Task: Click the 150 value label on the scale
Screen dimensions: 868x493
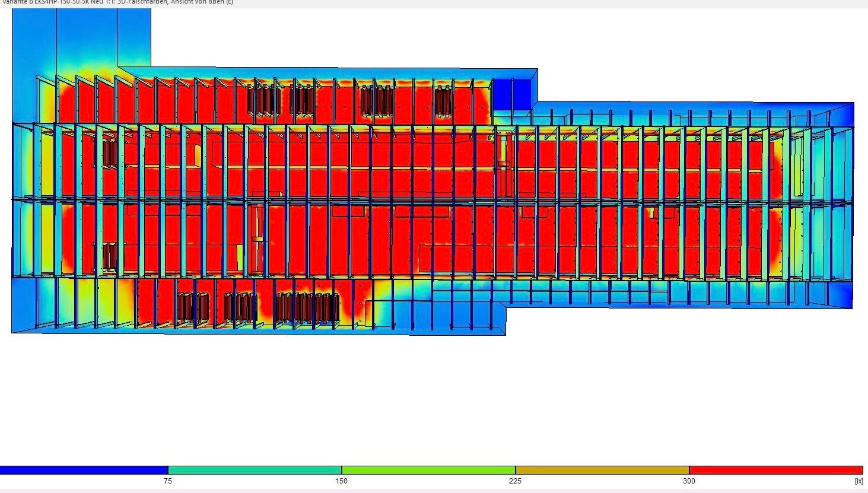Action: [342, 481]
